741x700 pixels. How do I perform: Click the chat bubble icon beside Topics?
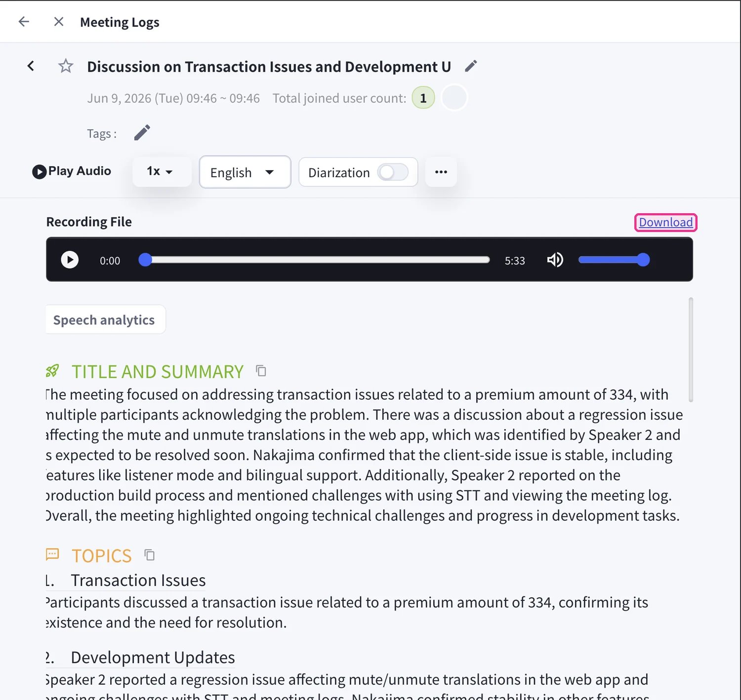point(52,554)
